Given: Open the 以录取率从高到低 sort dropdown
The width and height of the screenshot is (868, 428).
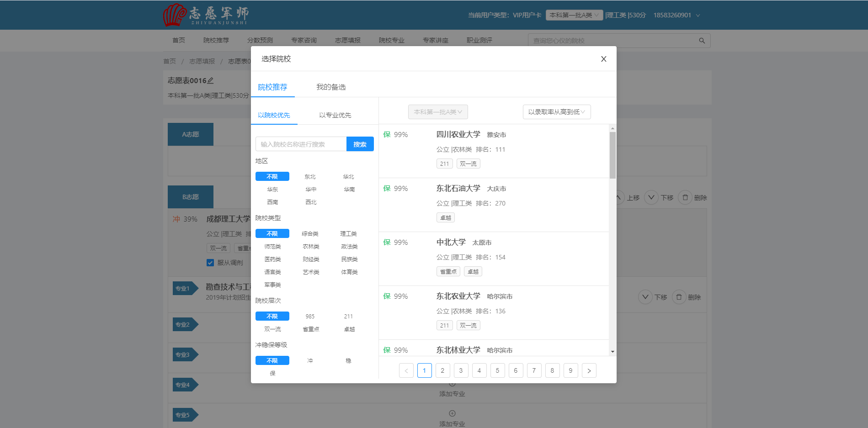Looking at the screenshot, I should (557, 112).
